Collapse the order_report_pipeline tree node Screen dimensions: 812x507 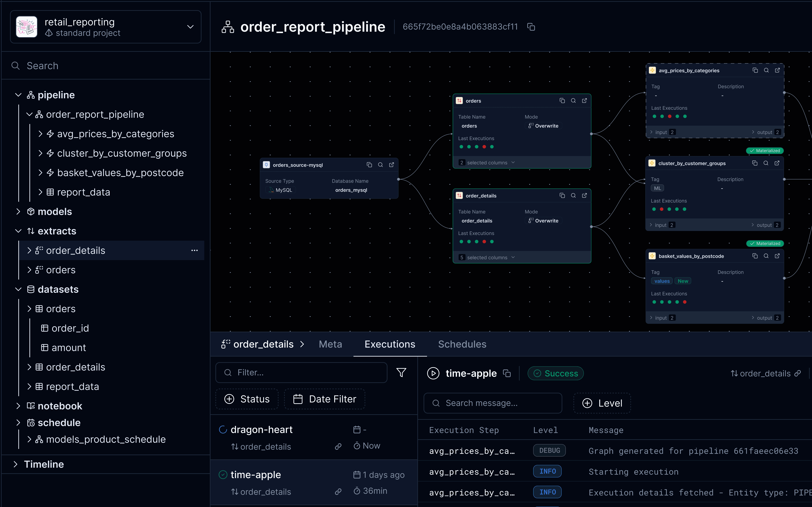click(x=30, y=114)
